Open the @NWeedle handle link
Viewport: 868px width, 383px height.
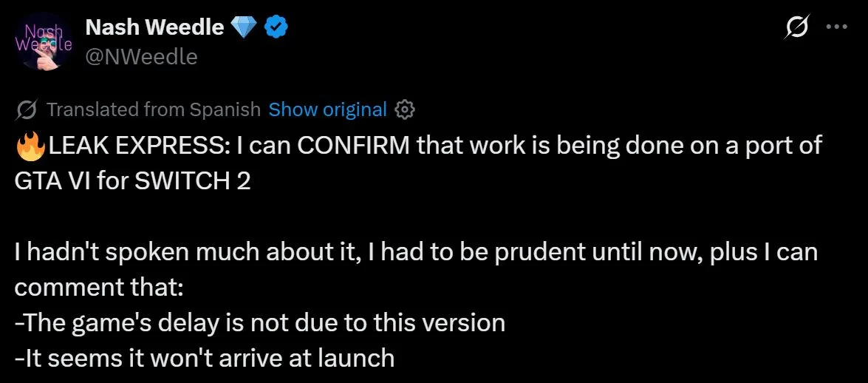click(x=142, y=56)
